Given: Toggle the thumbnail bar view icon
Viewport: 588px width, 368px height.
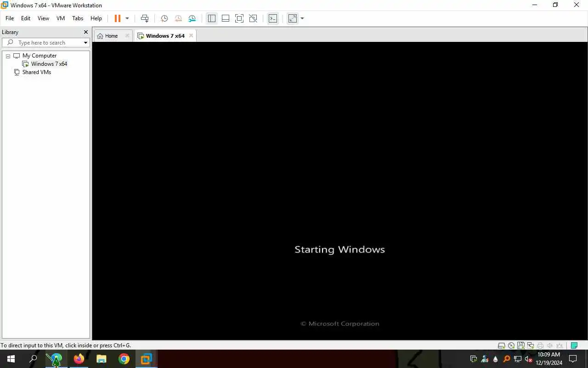Looking at the screenshot, I should (x=226, y=18).
